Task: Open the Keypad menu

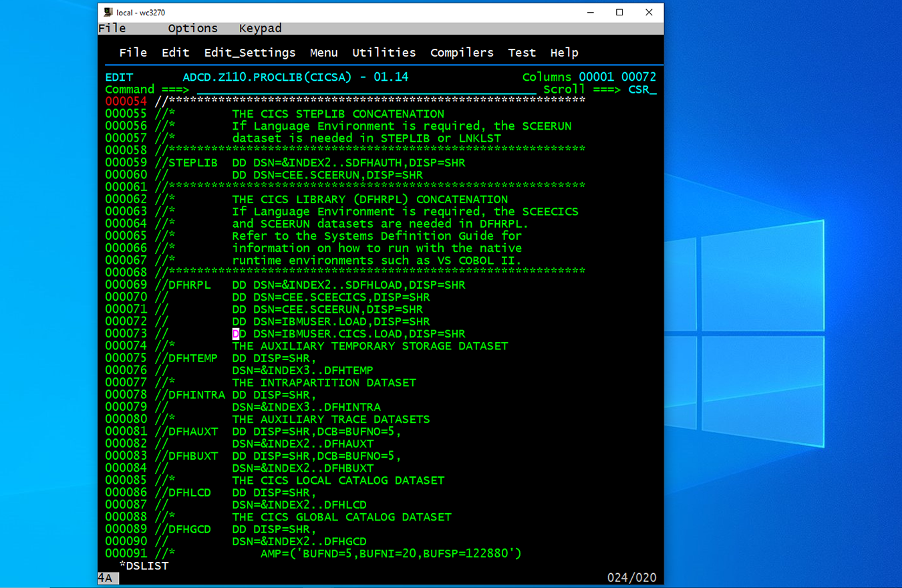Action: pyautogui.click(x=260, y=28)
